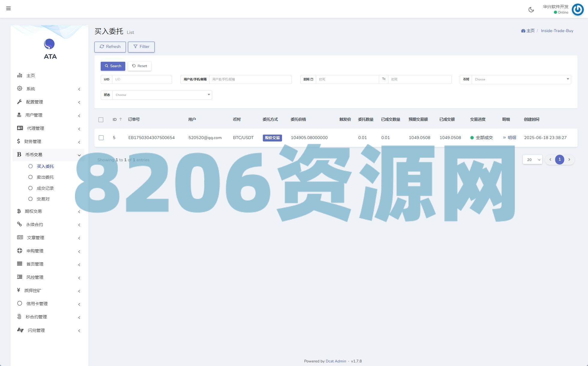Screen dimensions: 588x366
Task: Open the 币对 Choose dropdown
Action: 521,79
